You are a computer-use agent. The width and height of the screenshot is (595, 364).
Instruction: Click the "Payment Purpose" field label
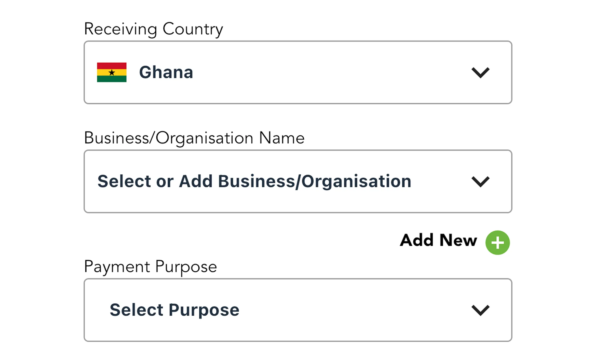(x=150, y=267)
